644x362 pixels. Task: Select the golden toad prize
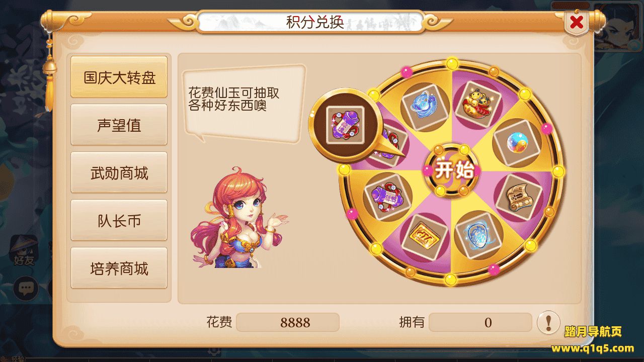point(478,100)
